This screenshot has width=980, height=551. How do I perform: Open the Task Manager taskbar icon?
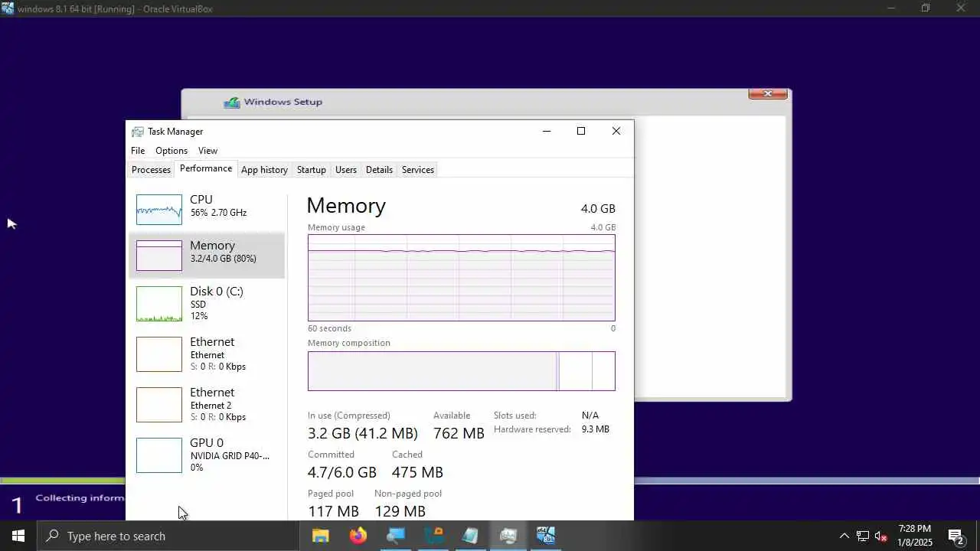[508, 536]
